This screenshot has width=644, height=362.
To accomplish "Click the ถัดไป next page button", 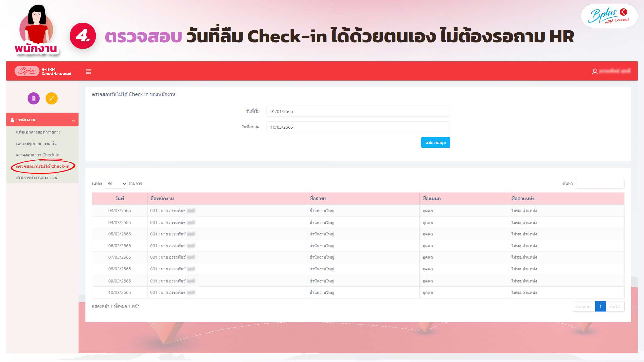I will (615, 306).
